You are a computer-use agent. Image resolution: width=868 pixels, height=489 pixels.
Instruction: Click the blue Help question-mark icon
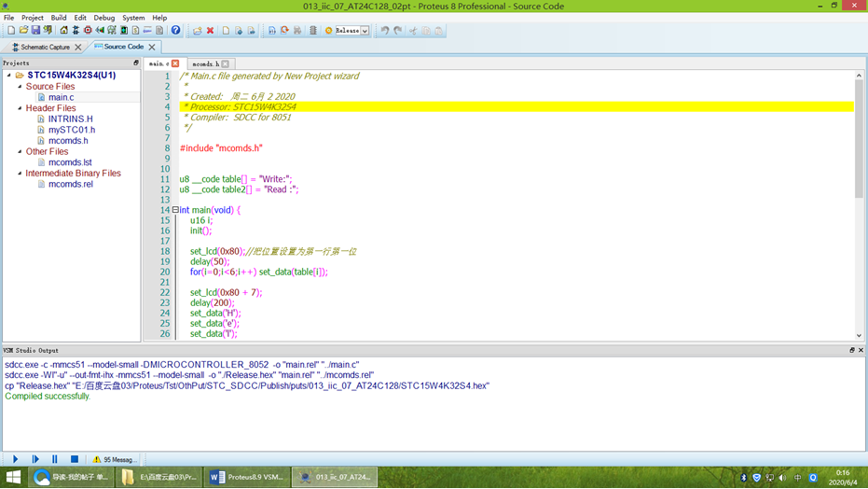tap(175, 31)
